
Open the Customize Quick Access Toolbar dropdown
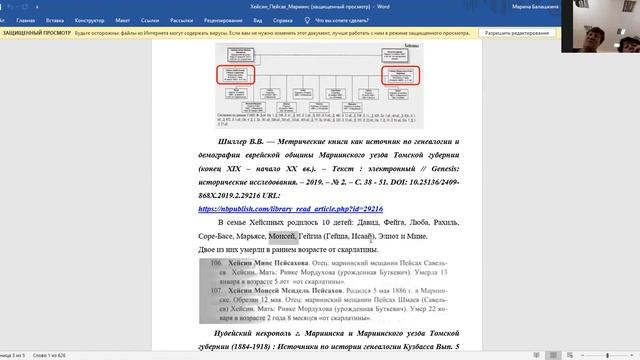(37, 7)
